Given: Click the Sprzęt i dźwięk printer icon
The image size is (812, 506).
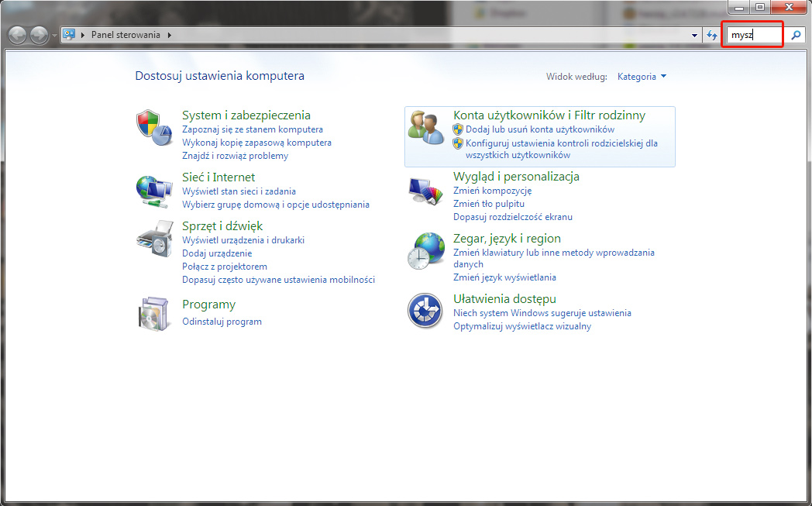Looking at the screenshot, I should 153,239.
